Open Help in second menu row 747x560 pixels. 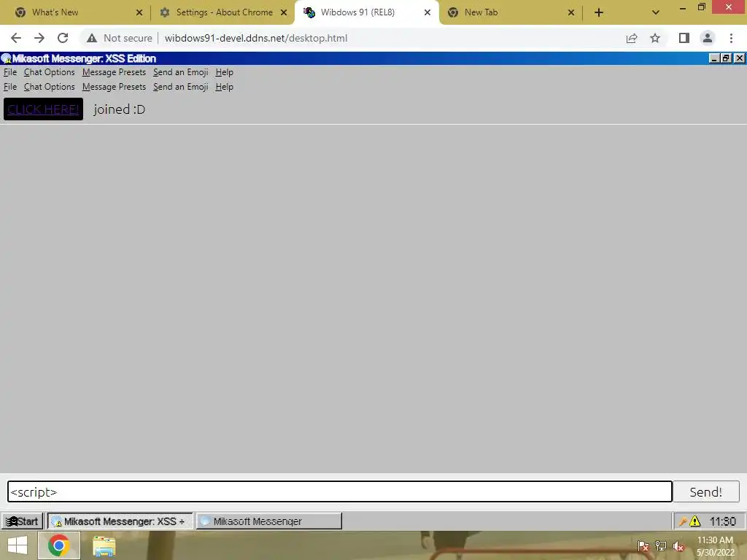pos(224,87)
